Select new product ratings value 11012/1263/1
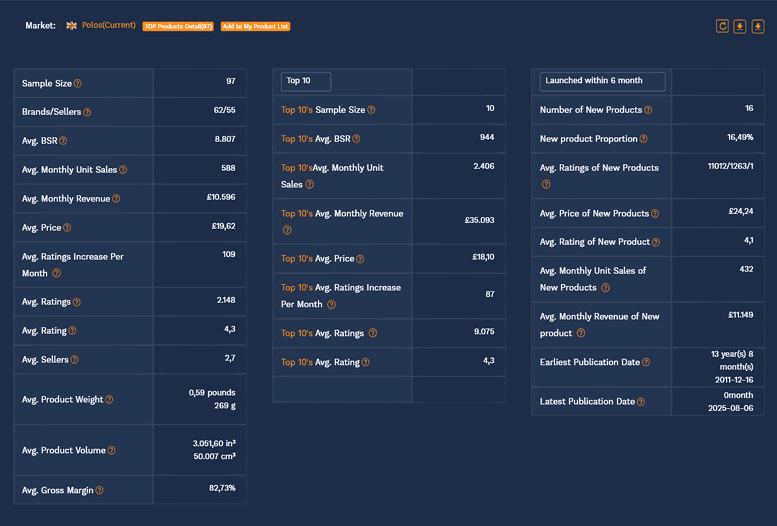The width and height of the screenshot is (777, 526). coord(730,166)
